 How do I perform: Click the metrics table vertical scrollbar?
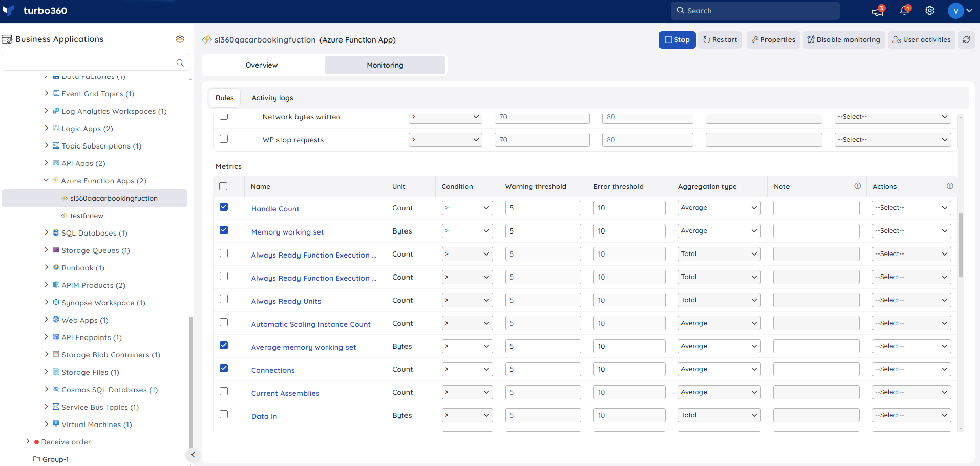click(961, 245)
